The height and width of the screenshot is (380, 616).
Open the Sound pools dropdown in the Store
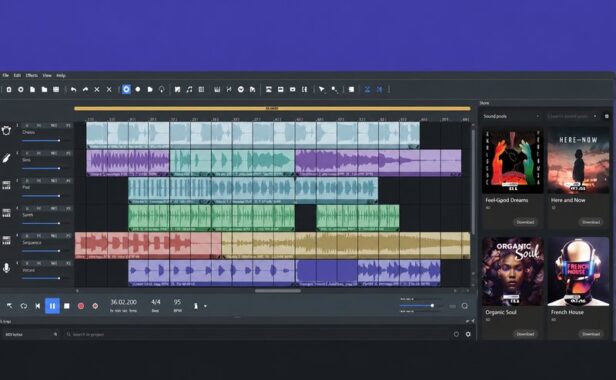[512, 116]
